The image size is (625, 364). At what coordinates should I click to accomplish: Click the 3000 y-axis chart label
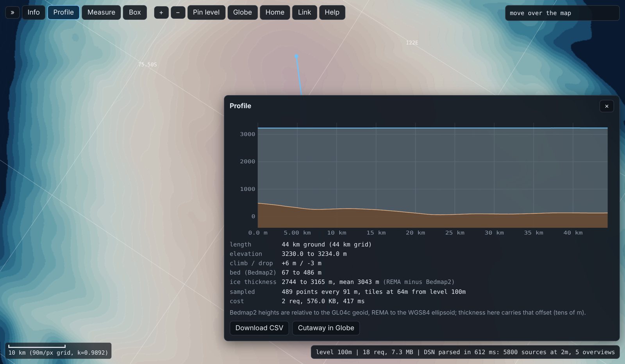coord(248,134)
